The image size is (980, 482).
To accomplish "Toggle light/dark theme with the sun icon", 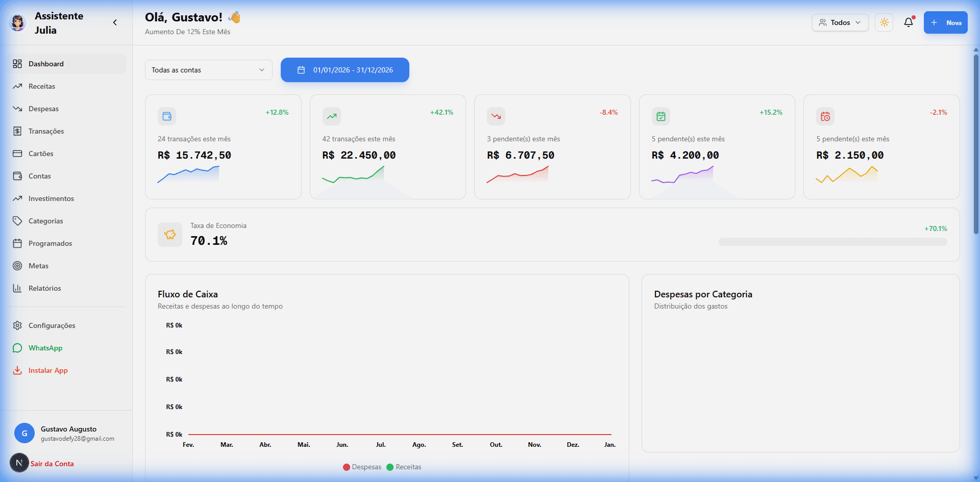I will click(x=884, y=22).
